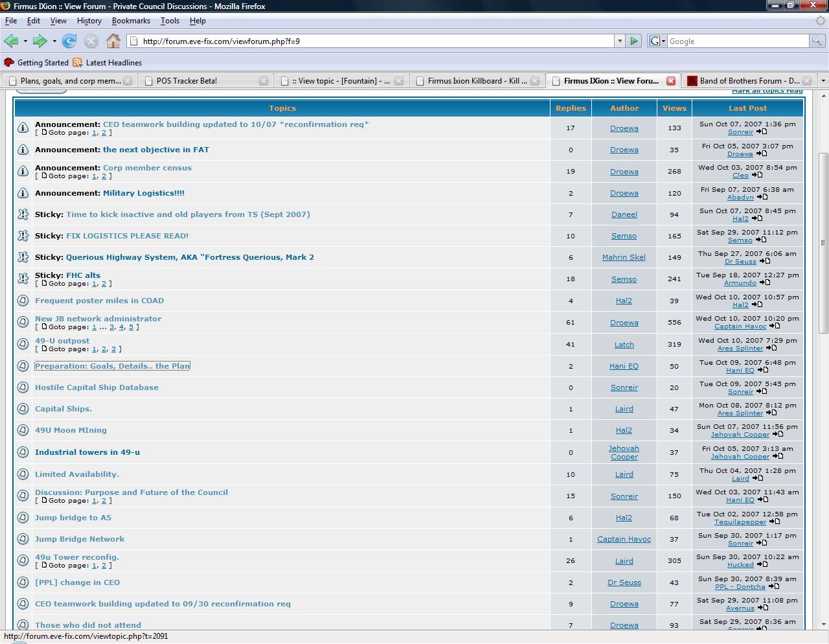Image resolution: width=829 pixels, height=644 pixels.
Task: Open the search engine selector dropdown
Action: click(657, 41)
